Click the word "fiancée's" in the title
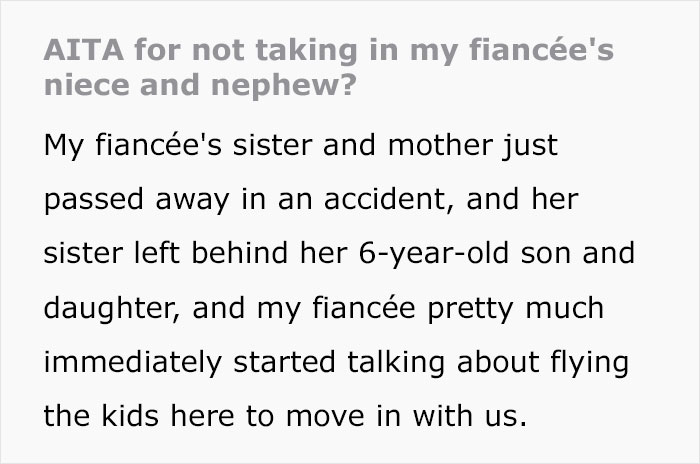 [x=542, y=49]
